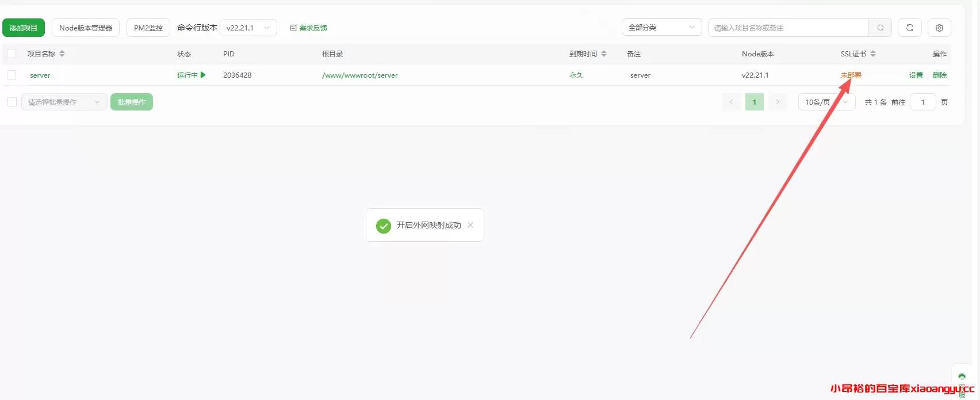Image resolution: width=980 pixels, height=400 pixels.
Task: Click the 运行中 status play icon
Action: pyautogui.click(x=203, y=75)
